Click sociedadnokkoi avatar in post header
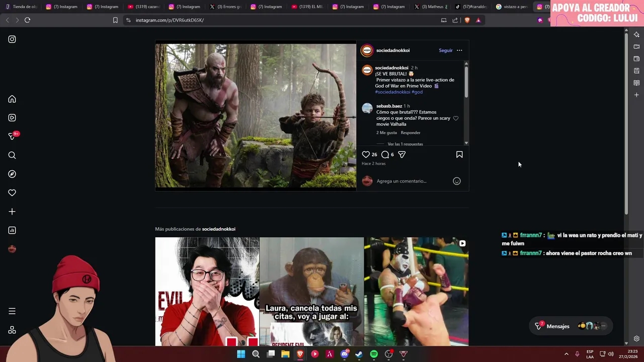This screenshot has width=644, height=362. (x=367, y=50)
